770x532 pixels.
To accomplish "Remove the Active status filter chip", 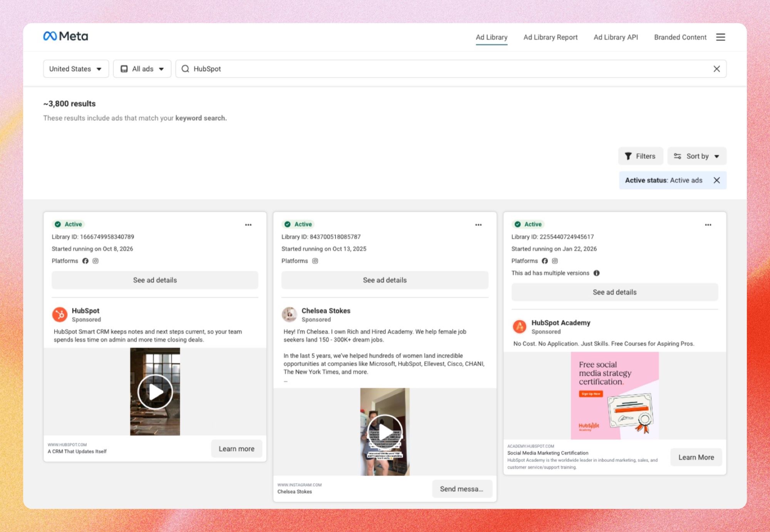I will (716, 180).
